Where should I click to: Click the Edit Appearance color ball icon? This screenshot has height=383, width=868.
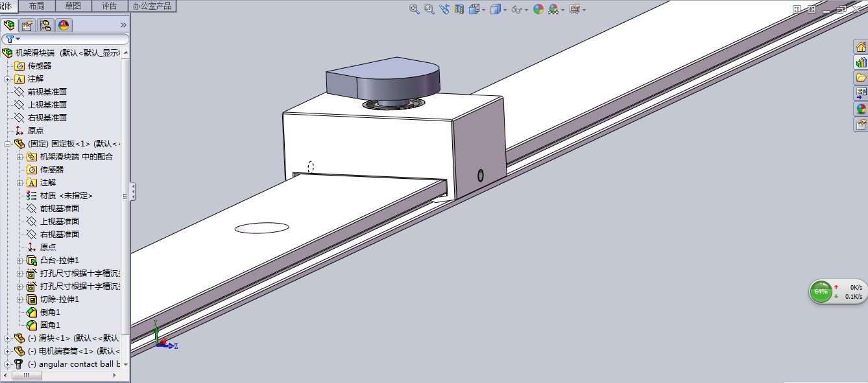pyautogui.click(x=538, y=9)
